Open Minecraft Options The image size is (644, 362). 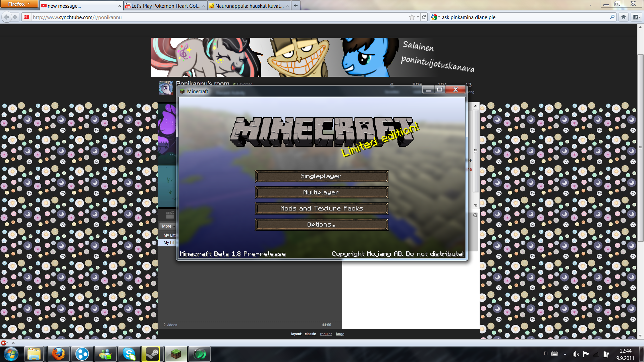(x=321, y=225)
